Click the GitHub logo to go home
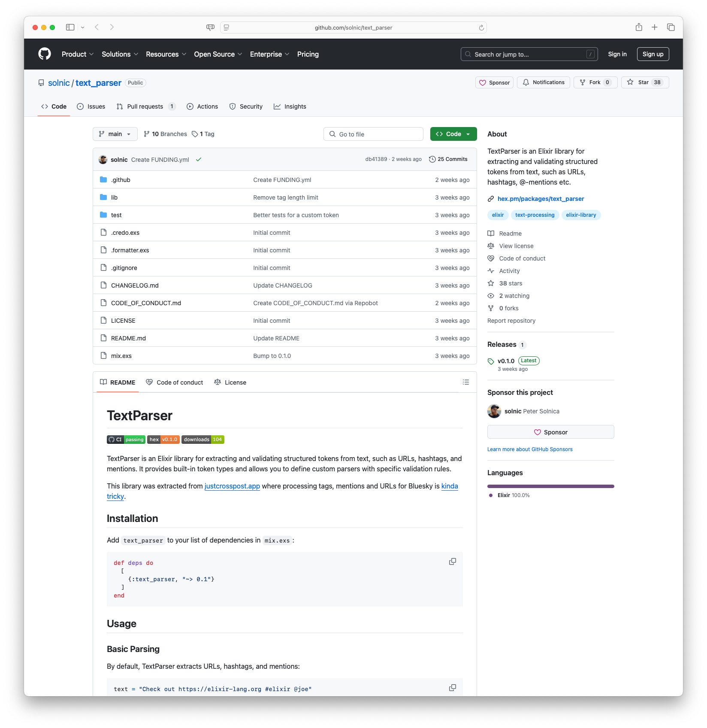This screenshot has width=707, height=728. (x=44, y=54)
